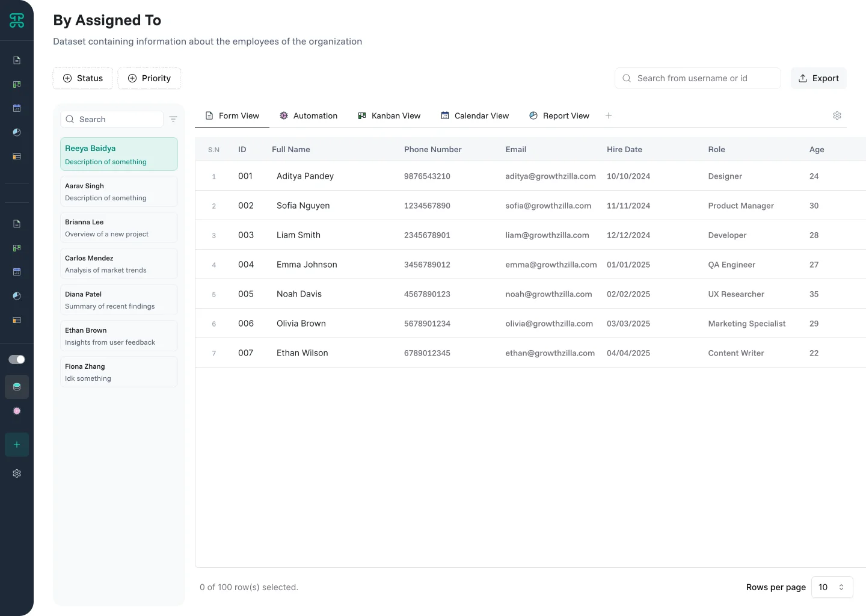Open settings gear at the sidebar bottom
Viewport: 866px width, 616px height.
[x=17, y=473]
